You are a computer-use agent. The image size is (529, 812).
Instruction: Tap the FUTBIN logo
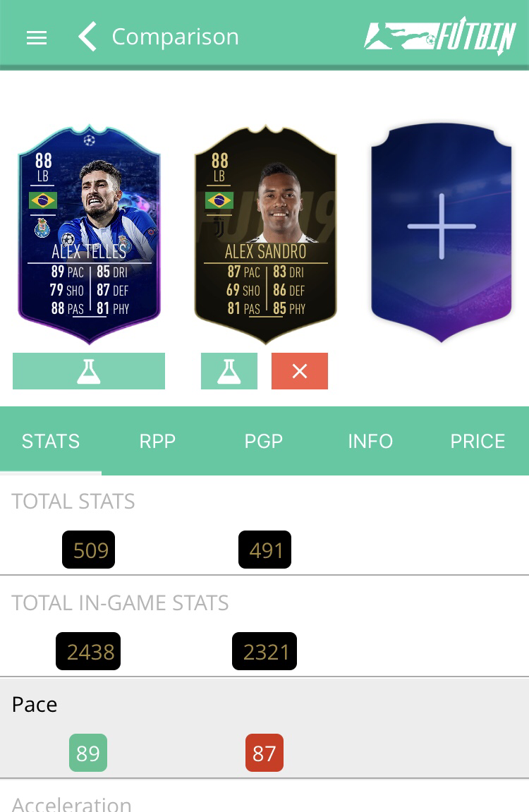tap(440, 36)
